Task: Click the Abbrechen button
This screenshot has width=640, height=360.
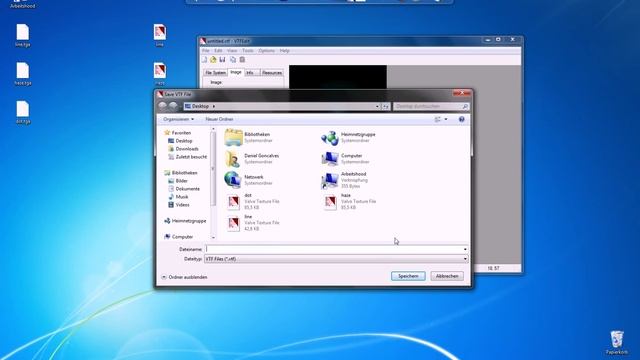Action: [447, 276]
